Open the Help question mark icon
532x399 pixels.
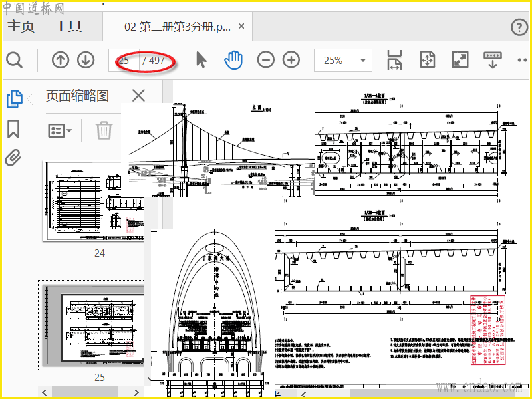point(519,27)
